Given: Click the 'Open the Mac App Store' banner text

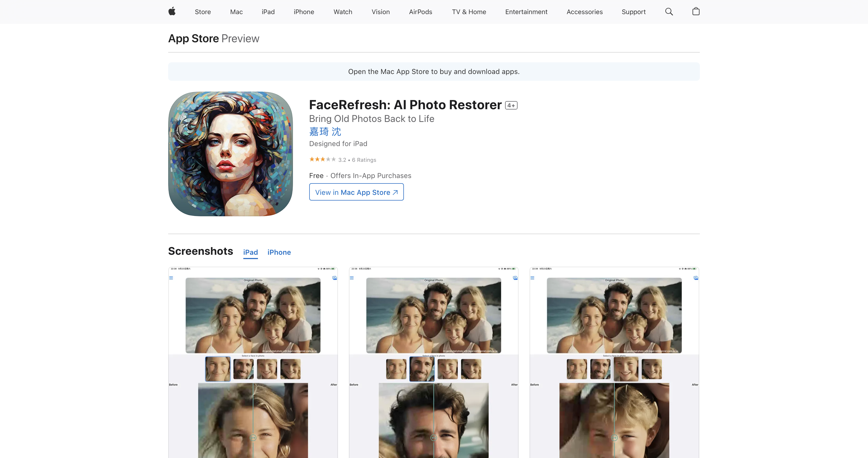Looking at the screenshot, I should click(x=434, y=72).
